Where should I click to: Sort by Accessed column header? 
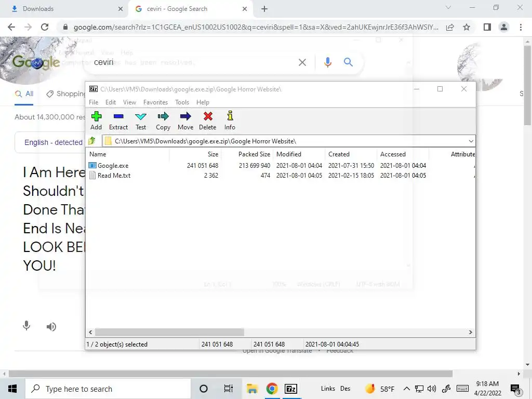point(403,154)
